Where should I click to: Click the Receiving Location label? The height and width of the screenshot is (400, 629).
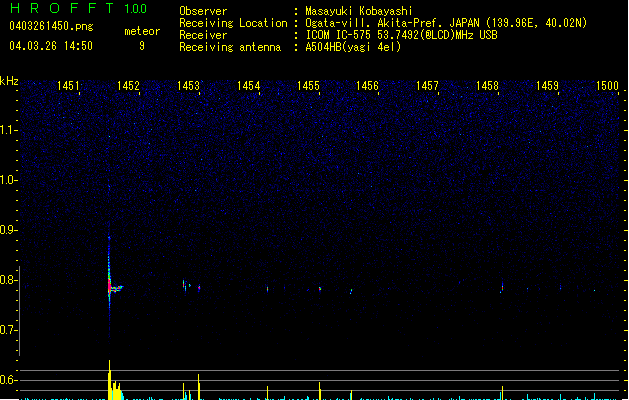pyautogui.click(x=233, y=23)
